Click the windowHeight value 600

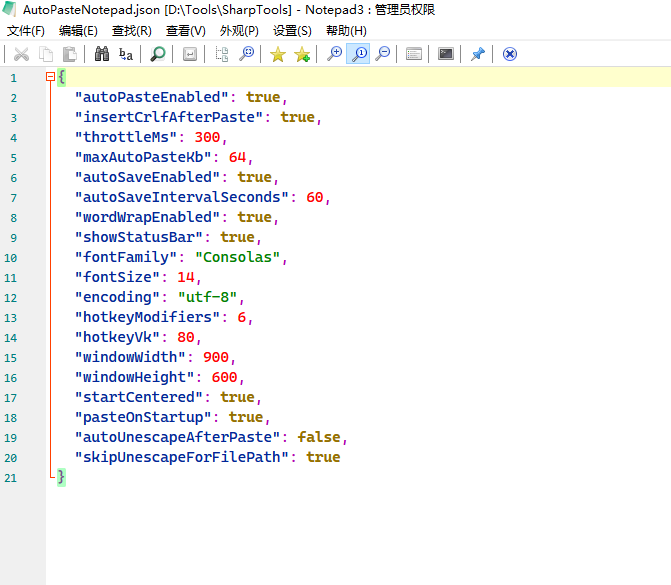click(x=224, y=377)
